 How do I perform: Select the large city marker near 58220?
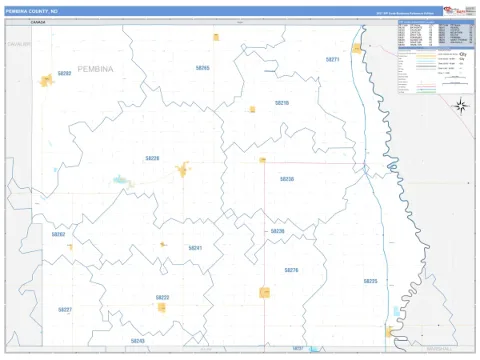pyautogui.click(x=183, y=170)
